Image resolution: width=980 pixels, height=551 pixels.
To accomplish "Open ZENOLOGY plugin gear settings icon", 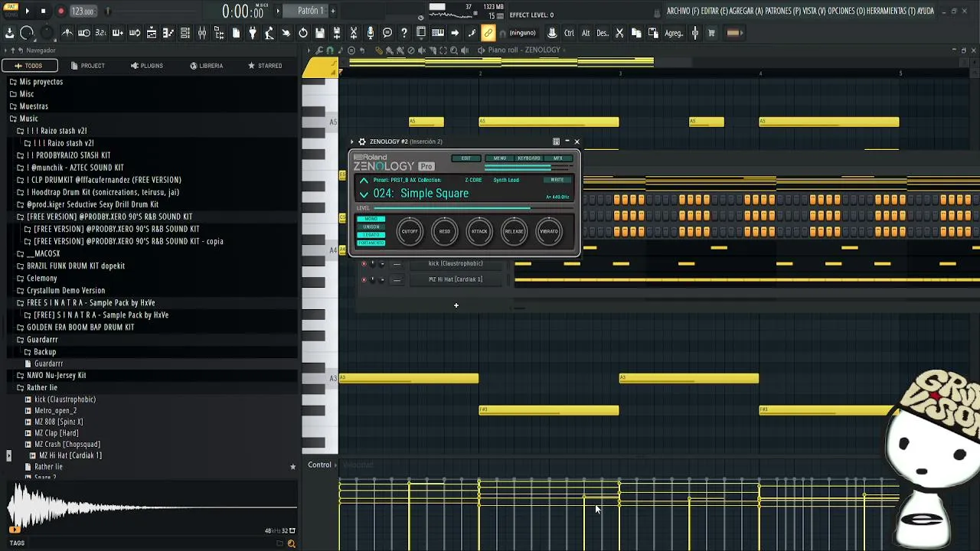I will (x=362, y=142).
